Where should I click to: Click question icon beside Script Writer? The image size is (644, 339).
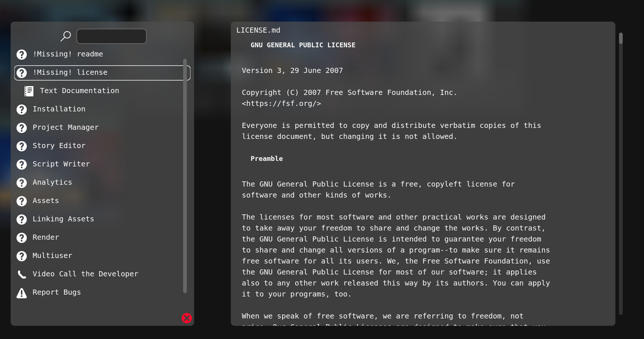tap(22, 164)
